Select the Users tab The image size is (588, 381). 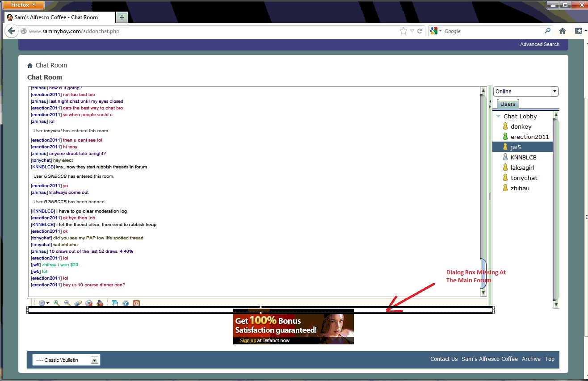(x=508, y=104)
